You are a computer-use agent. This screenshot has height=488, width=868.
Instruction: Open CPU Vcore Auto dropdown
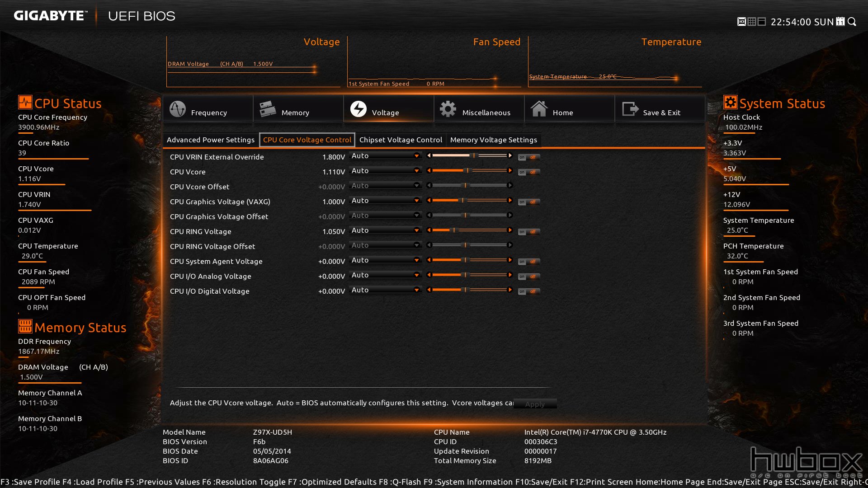click(385, 170)
